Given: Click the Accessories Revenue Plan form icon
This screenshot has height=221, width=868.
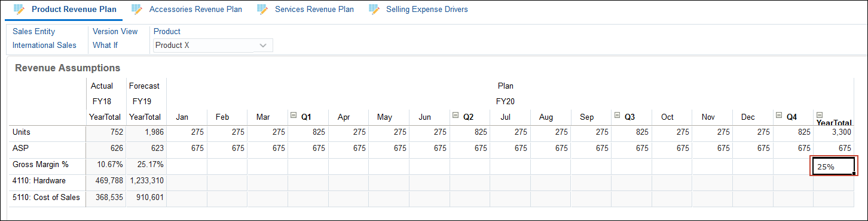Looking at the screenshot, I should point(137,10).
